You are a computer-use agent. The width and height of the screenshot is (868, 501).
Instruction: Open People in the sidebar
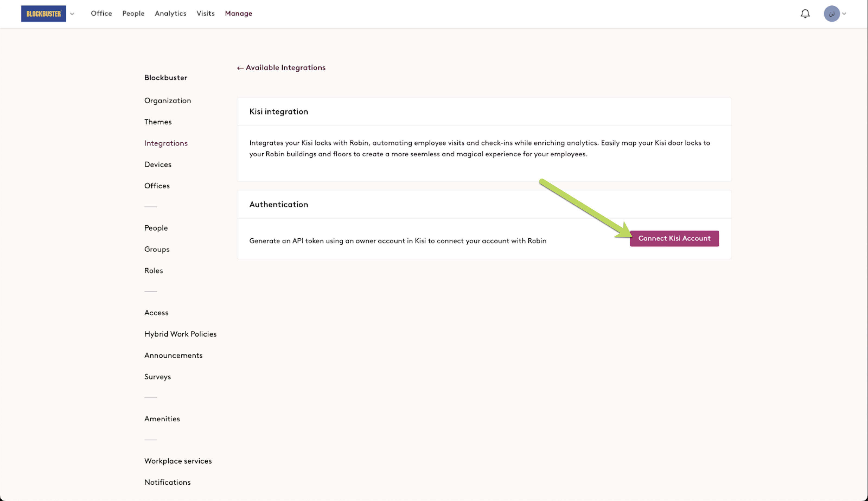pyautogui.click(x=156, y=228)
